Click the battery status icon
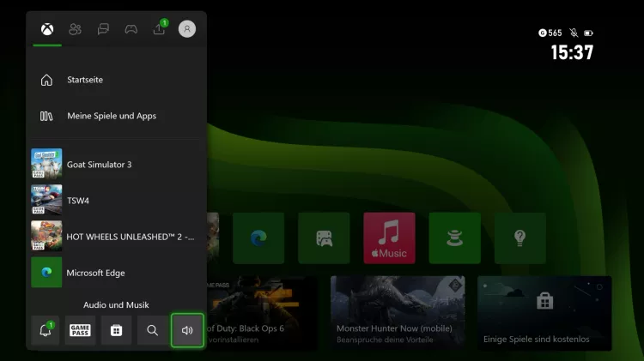Viewport: 644px width, 361px height. [588, 33]
